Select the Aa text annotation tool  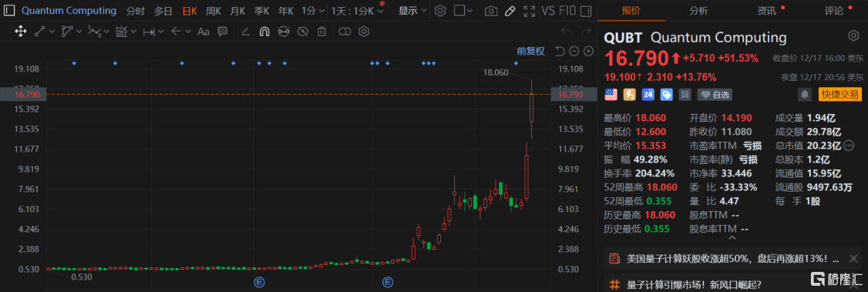204,32
